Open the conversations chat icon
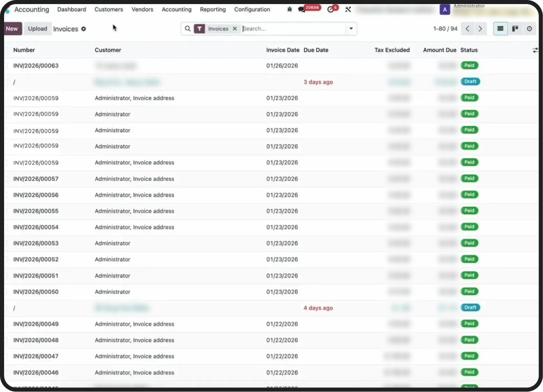 (x=302, y=10)
